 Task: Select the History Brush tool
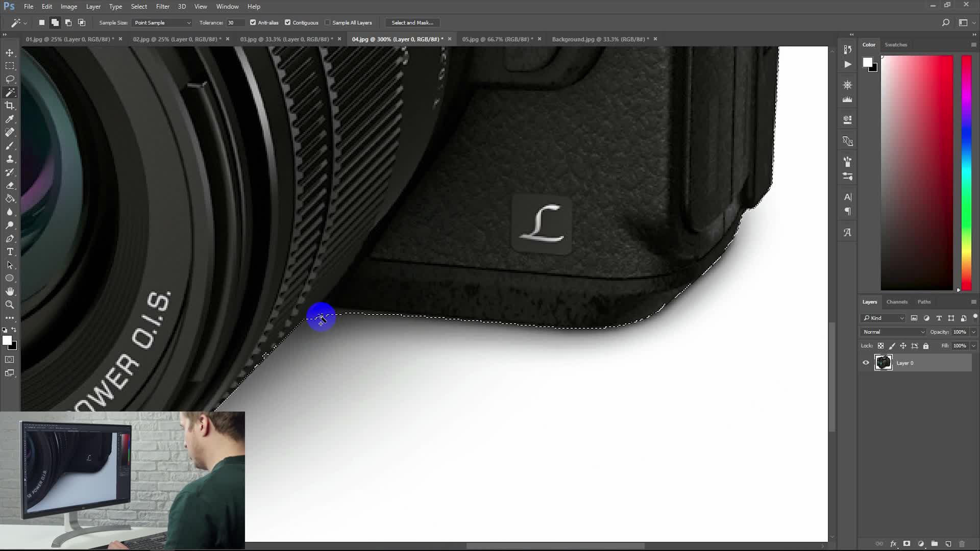10,172
